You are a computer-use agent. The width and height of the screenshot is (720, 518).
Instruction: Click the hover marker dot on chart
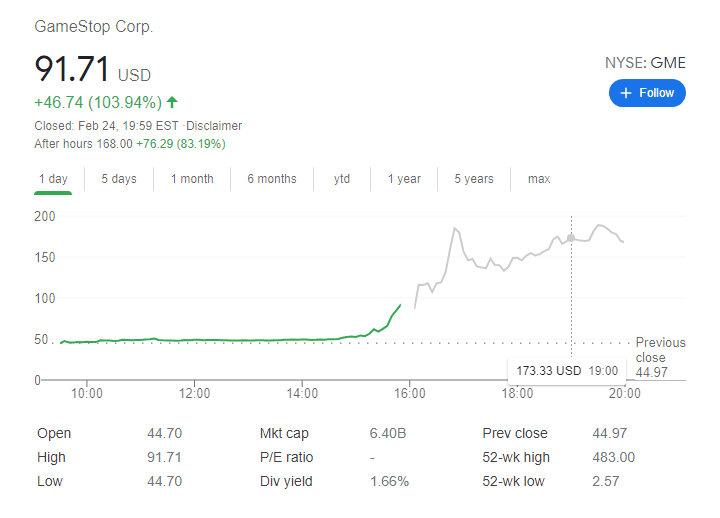click(x=571, y=238)
